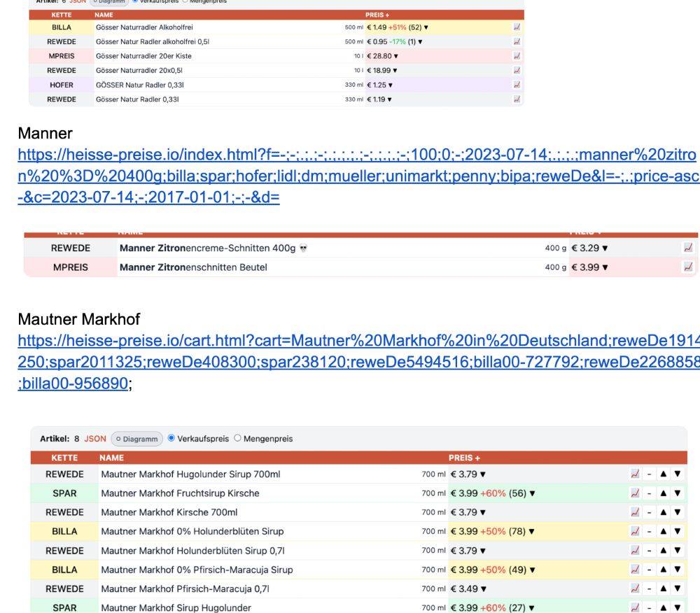Screen dimensions: 700x613
Task: Click chart icon for Gösser Naturradler 20x0,5l
Action: click(x=517, y=71)
